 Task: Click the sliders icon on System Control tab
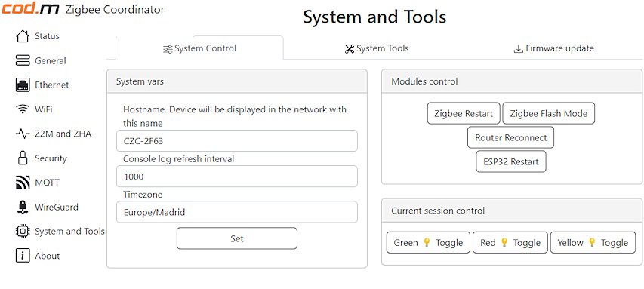[168, 49]
